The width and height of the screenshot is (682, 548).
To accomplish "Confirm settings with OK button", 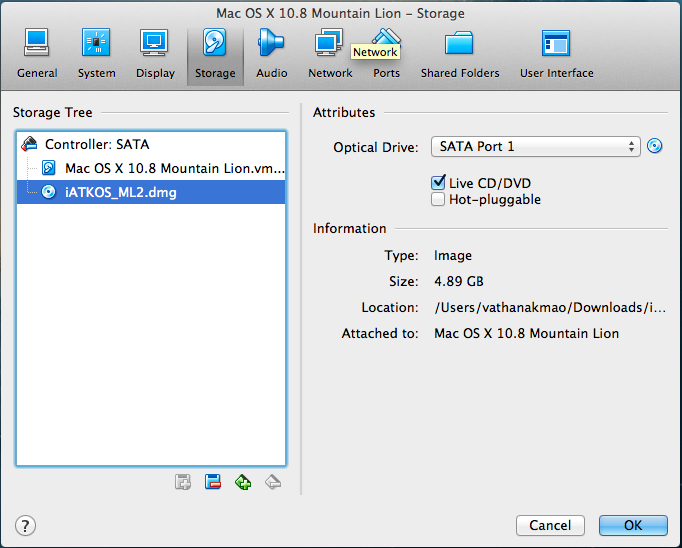I will [633, 525].
